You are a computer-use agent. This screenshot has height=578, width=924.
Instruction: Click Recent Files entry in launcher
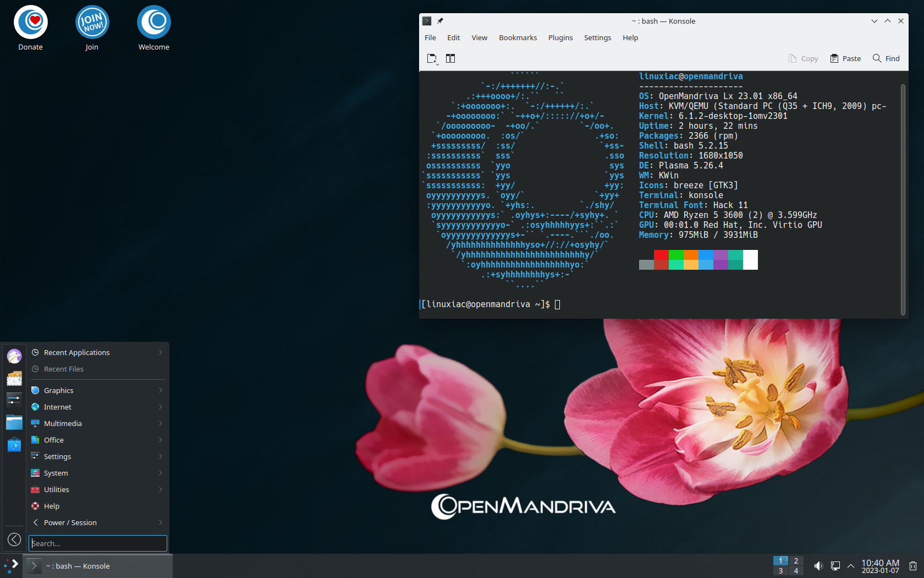(98, 369)
